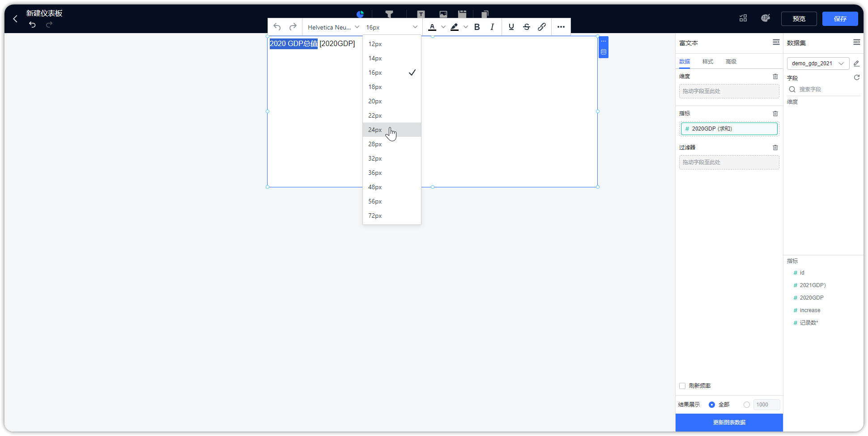Clear the 指标 fields with trash
Screen dimensions: 868x436
pyautogui.click(x=775, y=114)
